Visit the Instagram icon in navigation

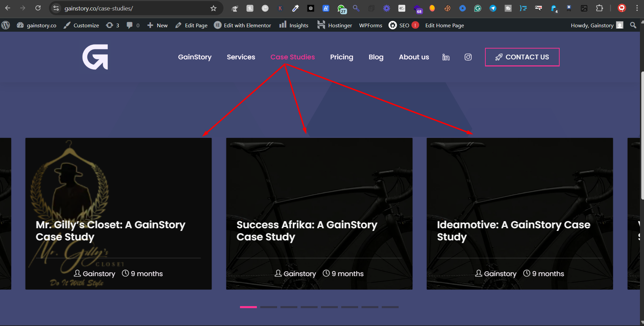[468, 57]
